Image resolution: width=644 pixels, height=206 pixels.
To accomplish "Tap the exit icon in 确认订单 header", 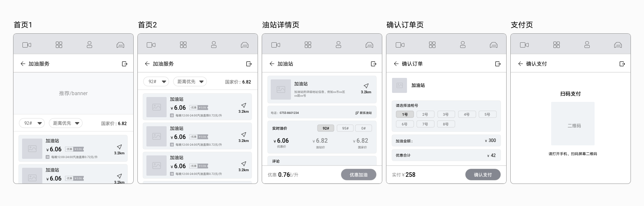I will 498,64.
